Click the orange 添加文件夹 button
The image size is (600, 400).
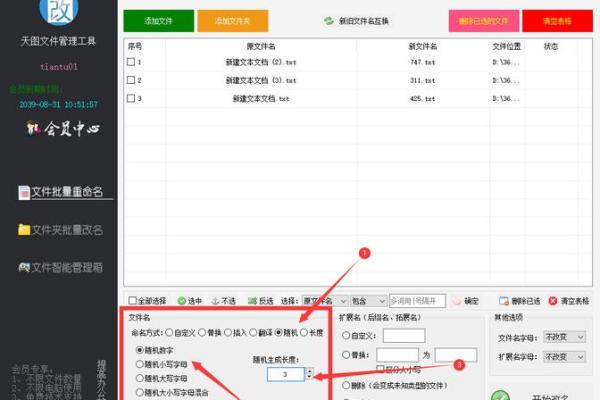point(233,21)
